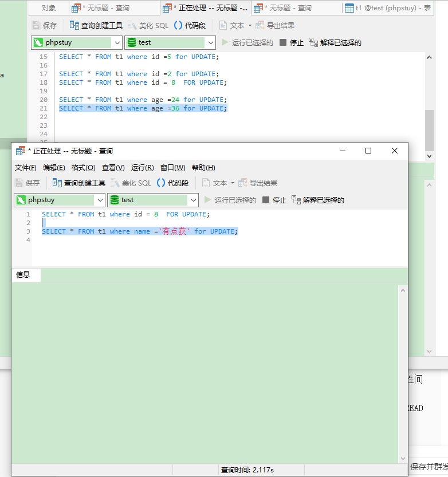Click scroll down arrow of background editor
The width and height of the screenshot is (448, 477).
(x=429, y=156)
